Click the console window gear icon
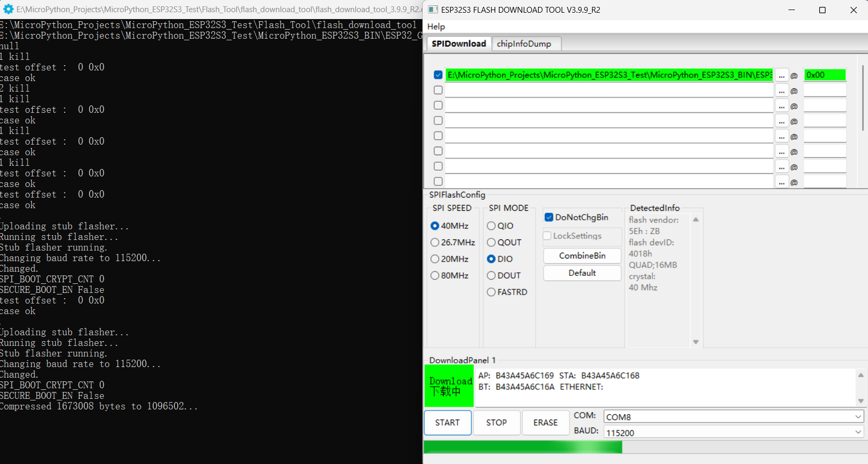Screen dimensions: 868x464 point(8,9)
